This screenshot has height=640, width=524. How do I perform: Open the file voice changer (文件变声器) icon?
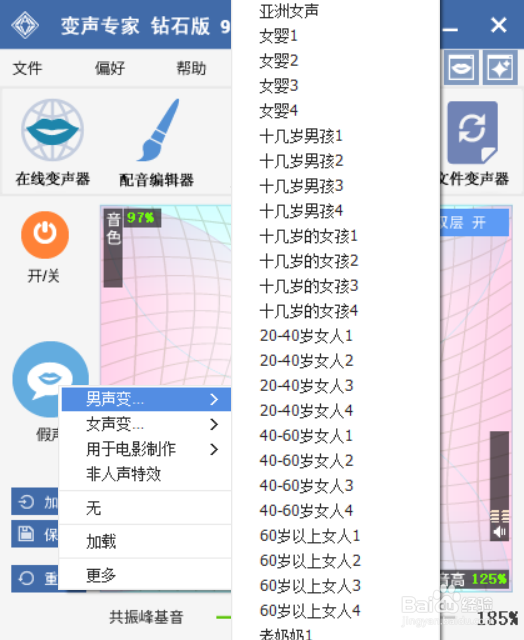(473, 133)
